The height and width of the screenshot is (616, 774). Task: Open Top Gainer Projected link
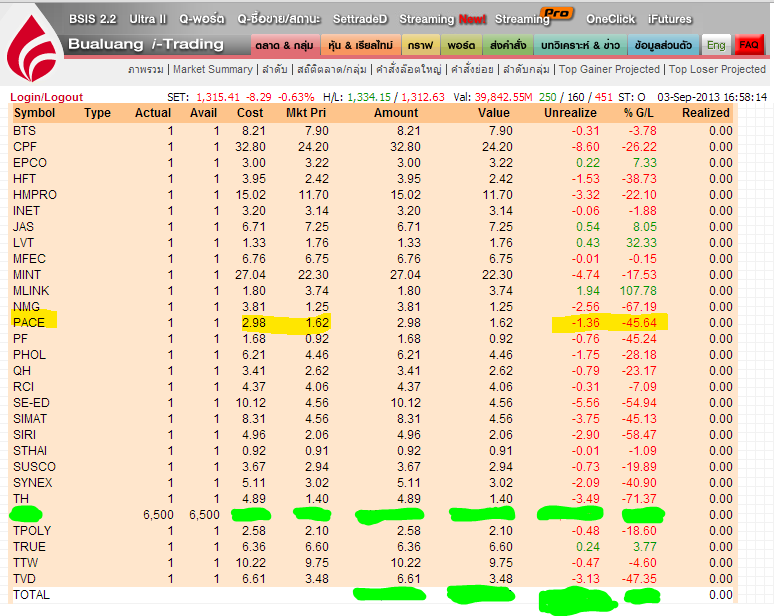pyautogui.click(x=609, y=70)
